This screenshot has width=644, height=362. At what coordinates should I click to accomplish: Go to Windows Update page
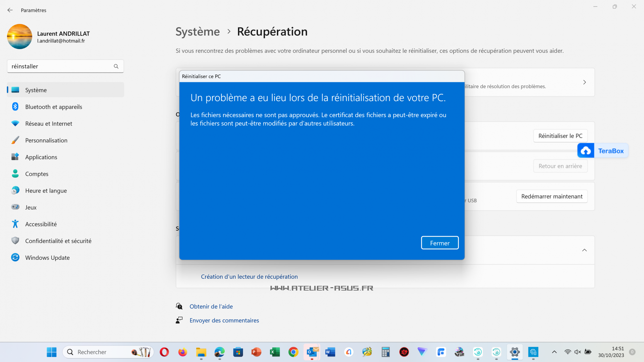click(x=47, y=258)
